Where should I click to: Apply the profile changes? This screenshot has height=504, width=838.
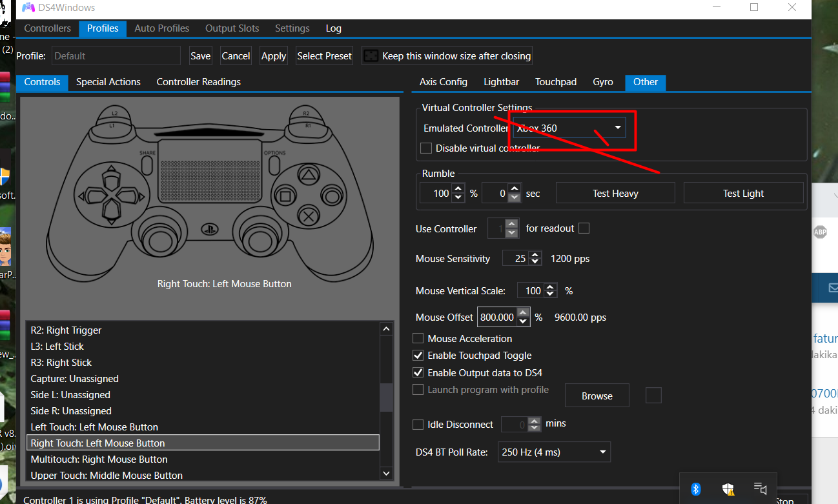pyautogui.click(x=274, y=56)
